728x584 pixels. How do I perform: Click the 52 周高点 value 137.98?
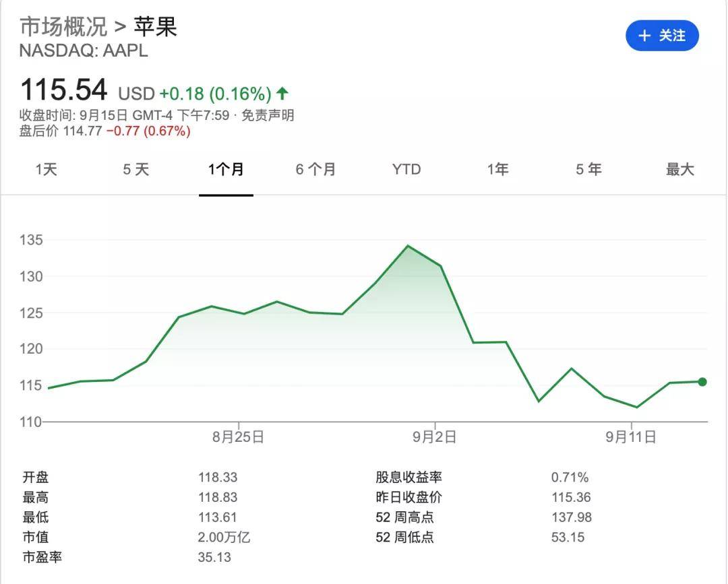click(572, 518)
